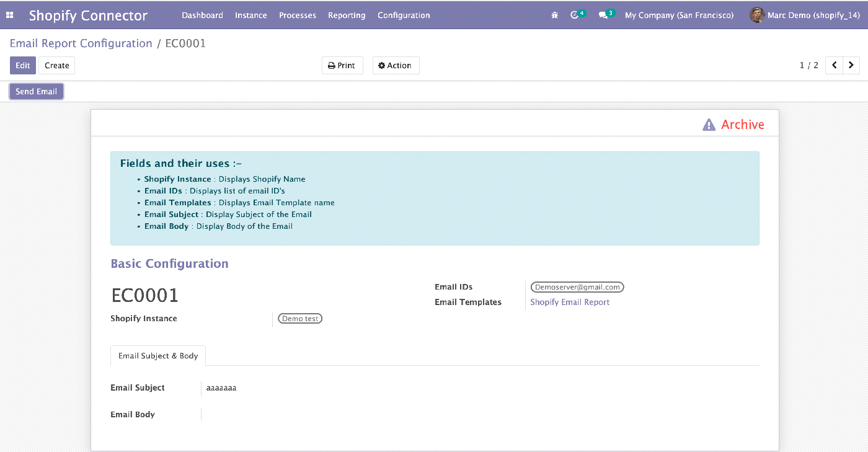Screen dimensions: 868x452
Task: Go back to Email Report Configuration breadcrumb
Action: (81, 43)
